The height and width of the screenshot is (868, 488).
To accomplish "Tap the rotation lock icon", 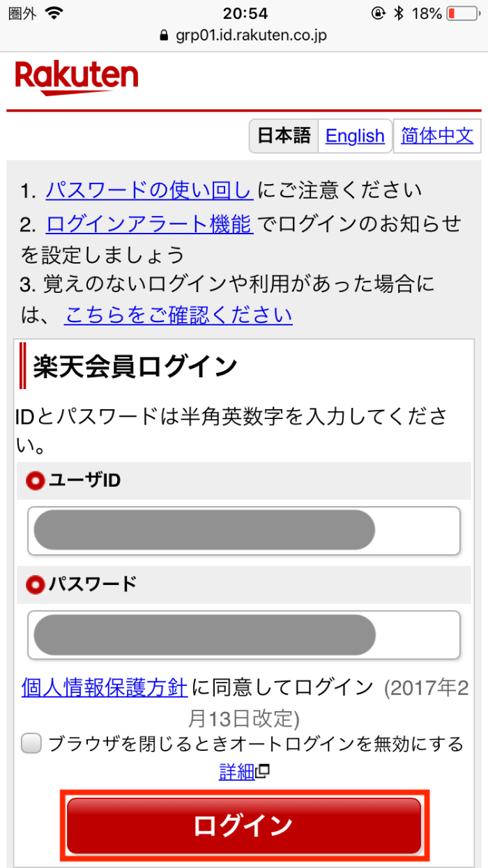I will click(x=379, y=13).
